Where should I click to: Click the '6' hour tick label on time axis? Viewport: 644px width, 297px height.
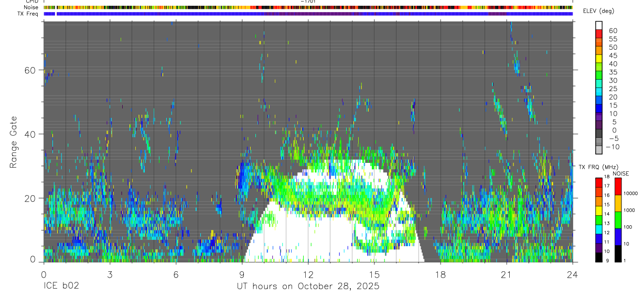[x=176, y=274]
